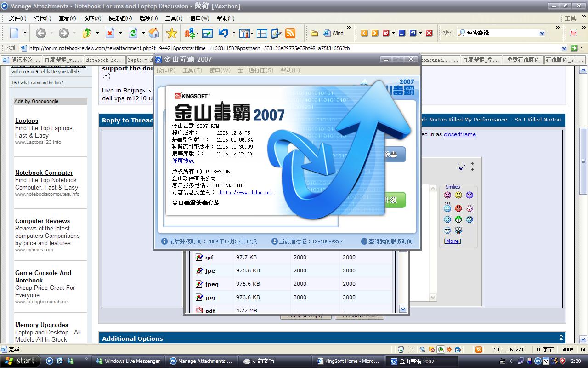Click the main page vertical scrollbar
The height and width of the screenshot is (368, 588).
[x=583, y=161]
